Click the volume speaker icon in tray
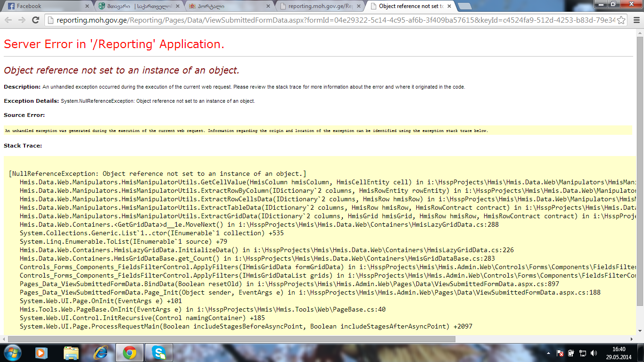The image size is (644, 362). point(594,353)
